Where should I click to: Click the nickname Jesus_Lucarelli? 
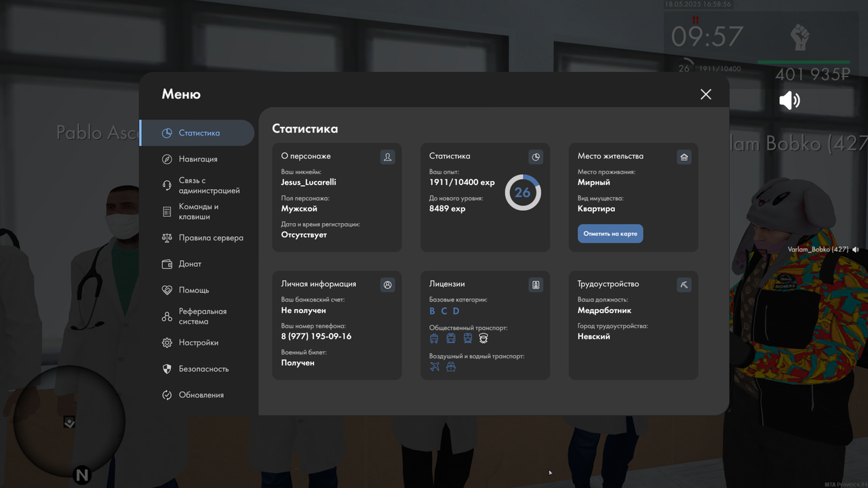pyautogui.click(x=309, y=182)
